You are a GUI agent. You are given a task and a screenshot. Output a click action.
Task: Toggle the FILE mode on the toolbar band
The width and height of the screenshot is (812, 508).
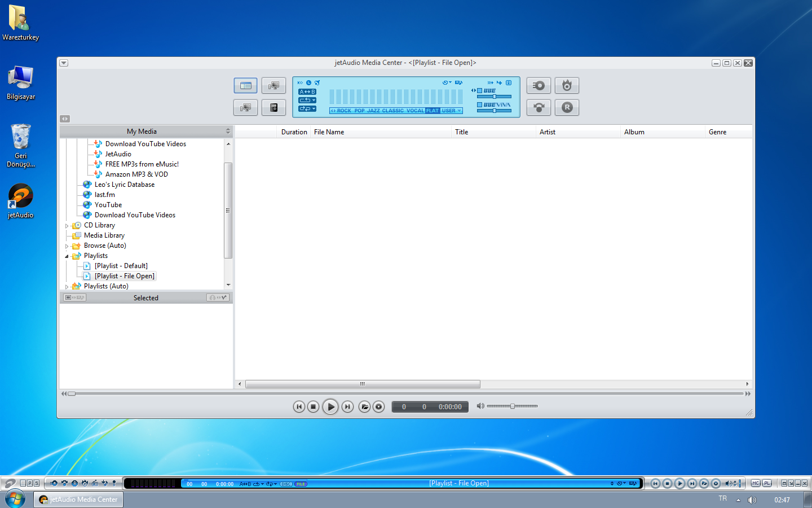pyautogui.click(x=301, y=484)
